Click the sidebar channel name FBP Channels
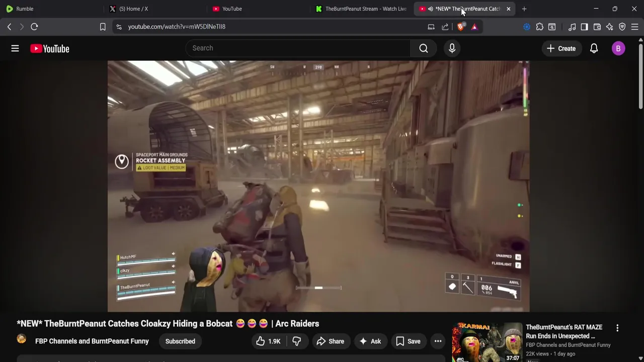This screenshot has height=362, width=644. point(568,345)
